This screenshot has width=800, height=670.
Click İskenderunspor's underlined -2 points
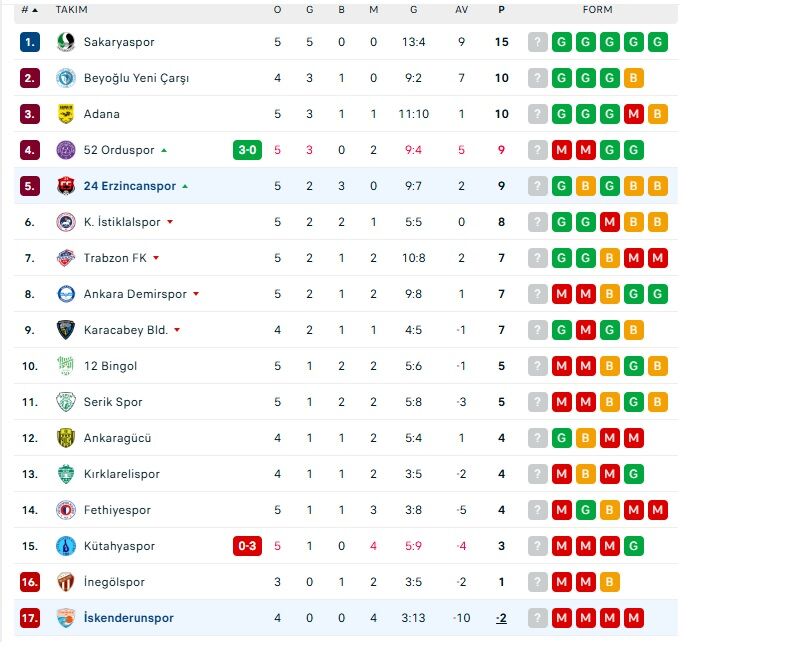(502, 618)
